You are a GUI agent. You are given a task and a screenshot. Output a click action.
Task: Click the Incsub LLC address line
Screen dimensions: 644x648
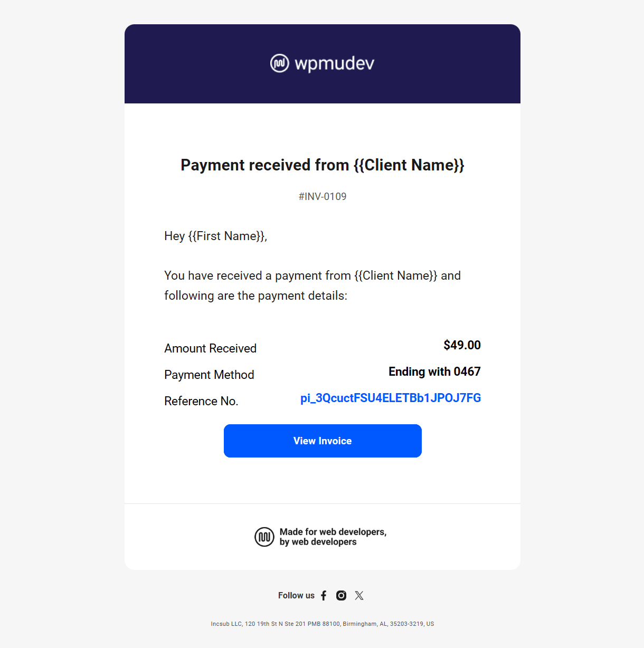coord(323,624)
